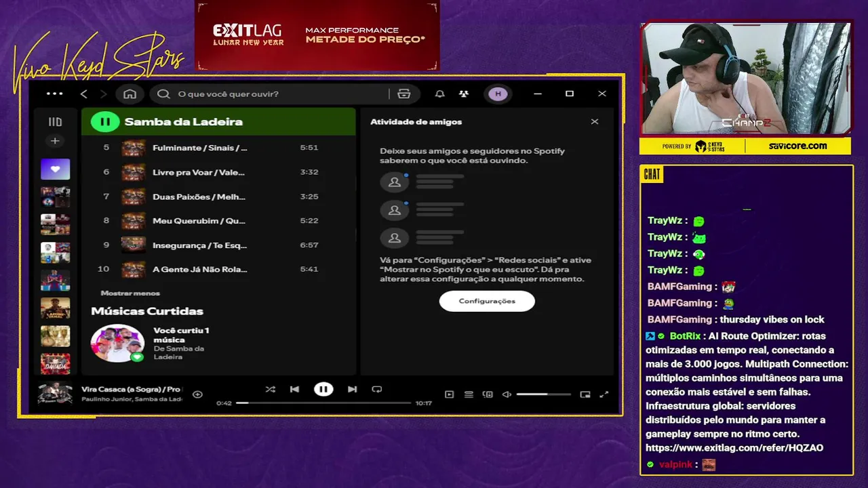Toggle shuffle playback
868x488 pixels.
click(x=270, y=389)
